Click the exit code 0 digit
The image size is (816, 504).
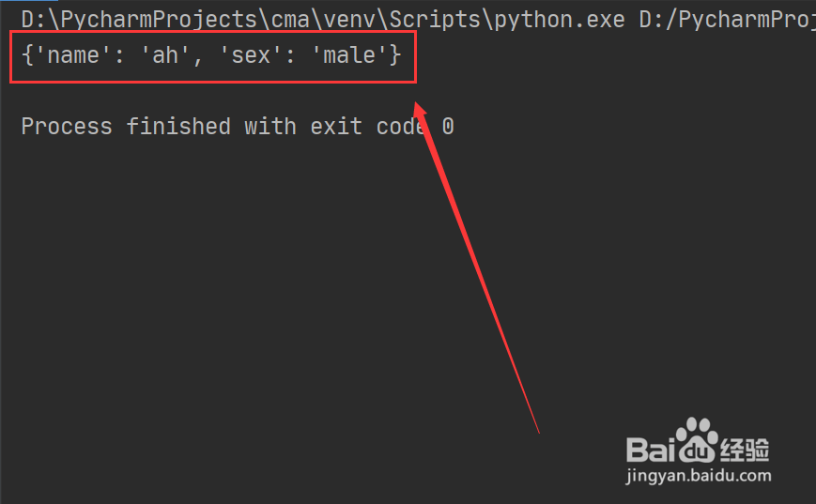point(448,127)
